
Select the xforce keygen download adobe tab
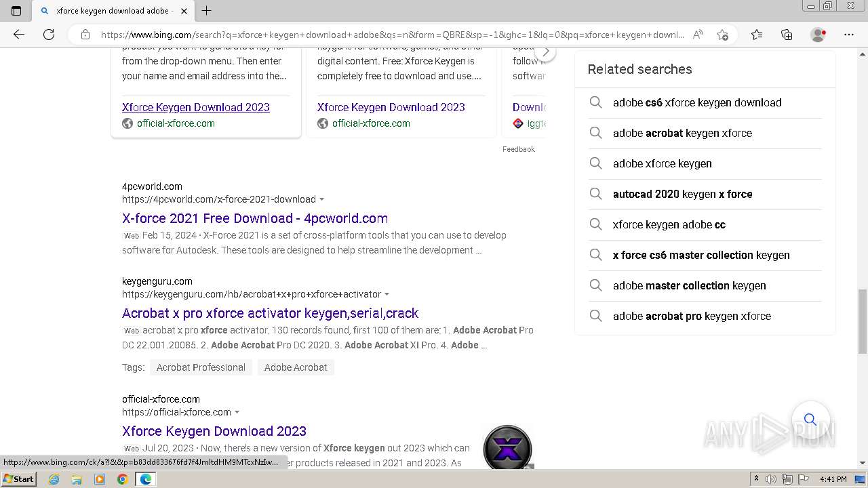tap(113, 11)
